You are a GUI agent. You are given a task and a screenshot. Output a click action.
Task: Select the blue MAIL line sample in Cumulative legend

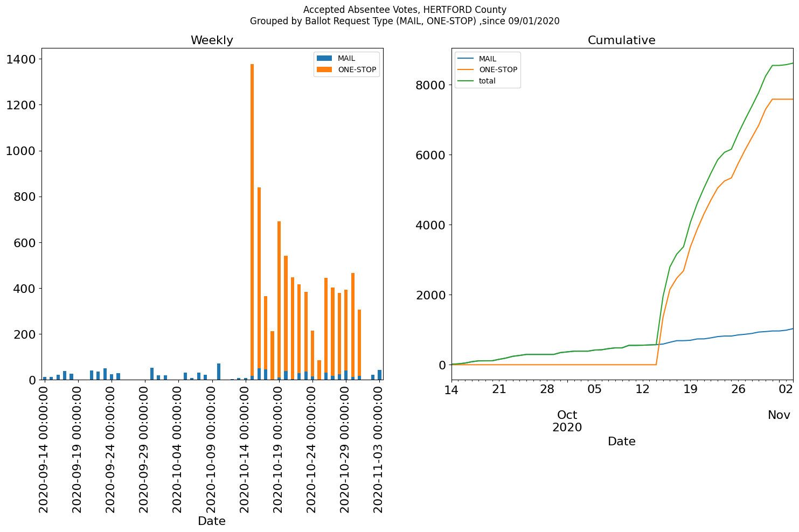pos(466,59)
